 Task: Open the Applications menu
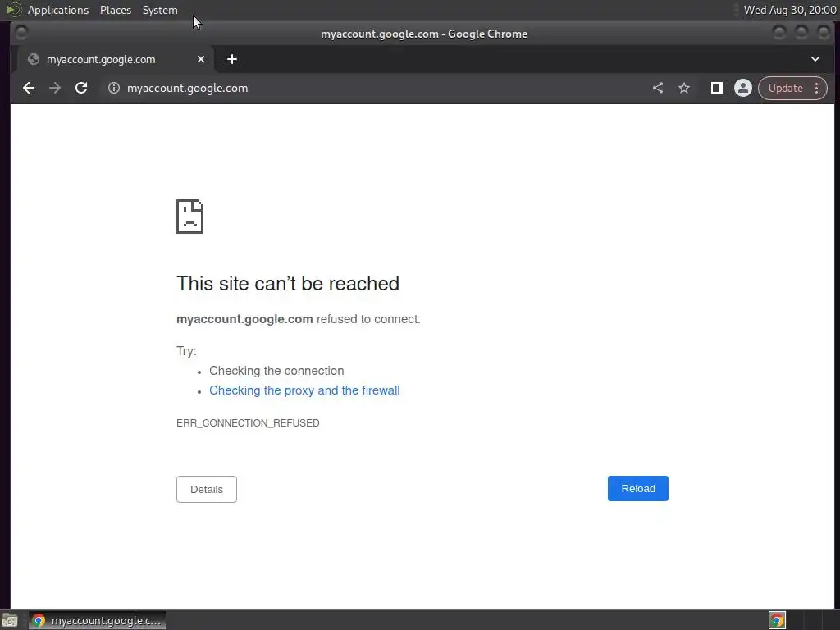[x=58, y=10]
